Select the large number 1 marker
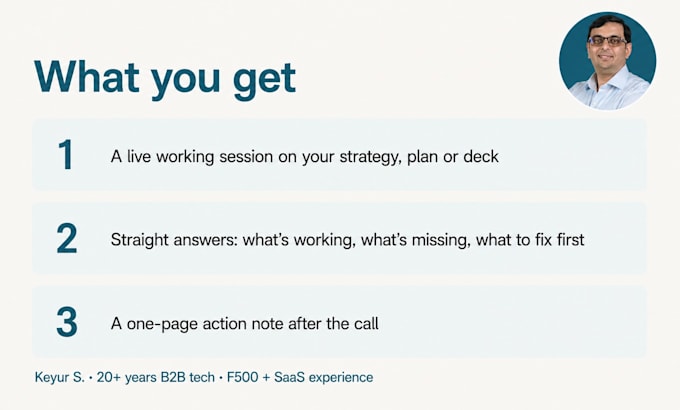 click(66, 155)
